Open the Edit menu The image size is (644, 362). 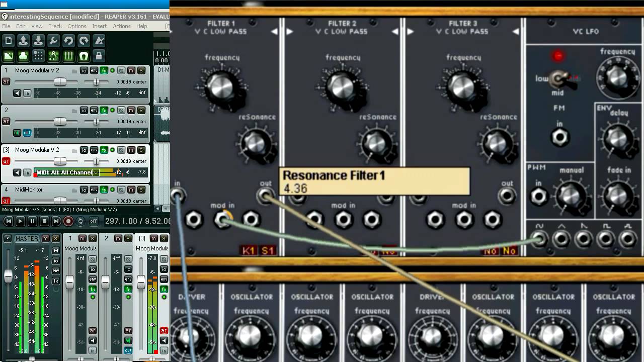(21, 26)
